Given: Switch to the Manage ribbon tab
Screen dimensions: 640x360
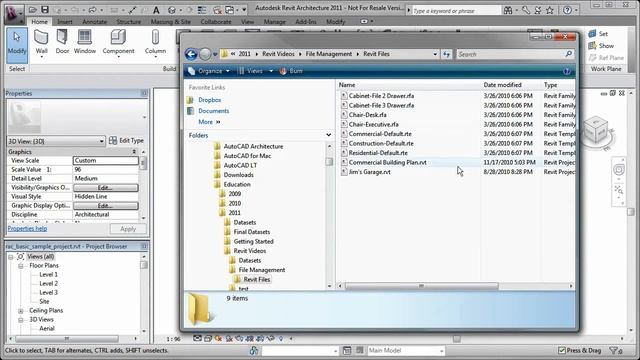Looking at the screenshot, I should [x=275, y=22].
